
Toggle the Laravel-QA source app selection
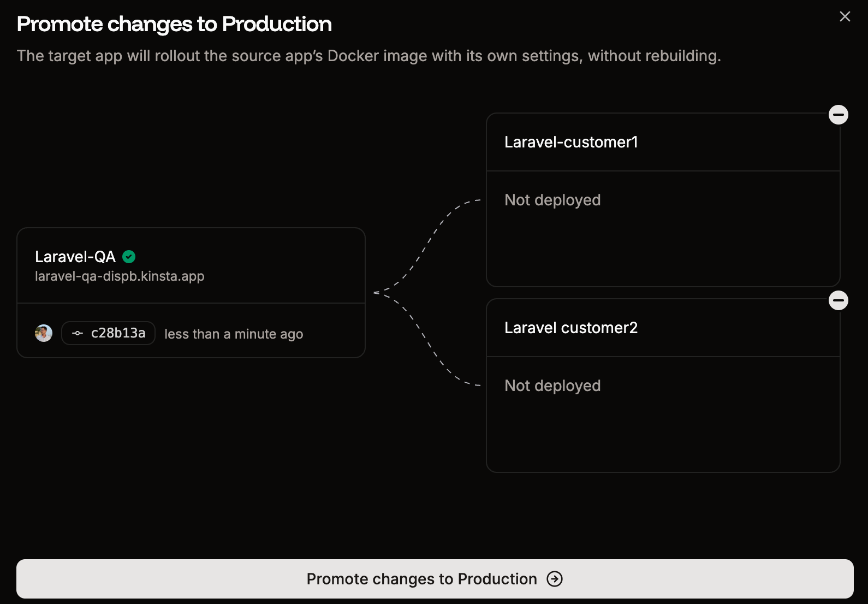pyautogui.click(x=191, y=265)
